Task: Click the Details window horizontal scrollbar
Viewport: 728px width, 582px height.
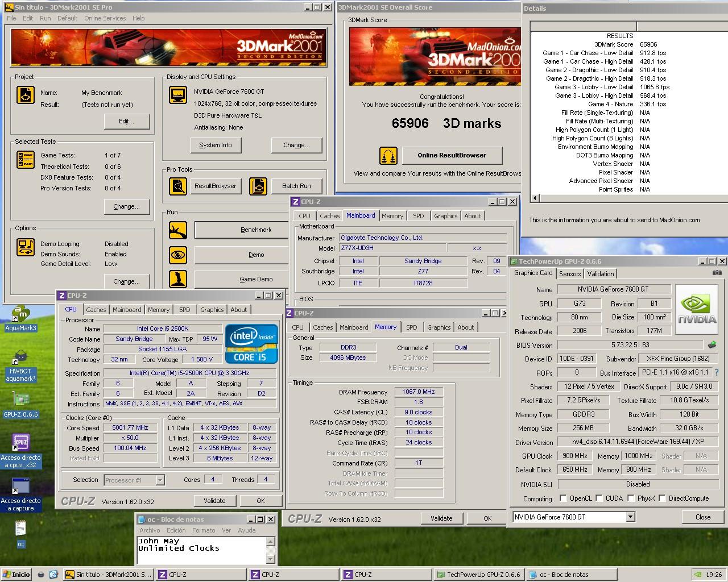Action: point(629,198)
